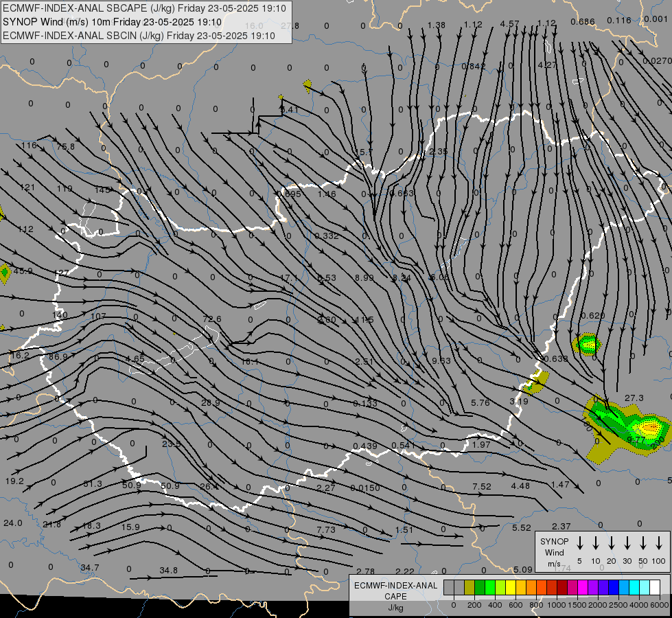
Task: Click the 8.99 value on the map
Action: 364,278
